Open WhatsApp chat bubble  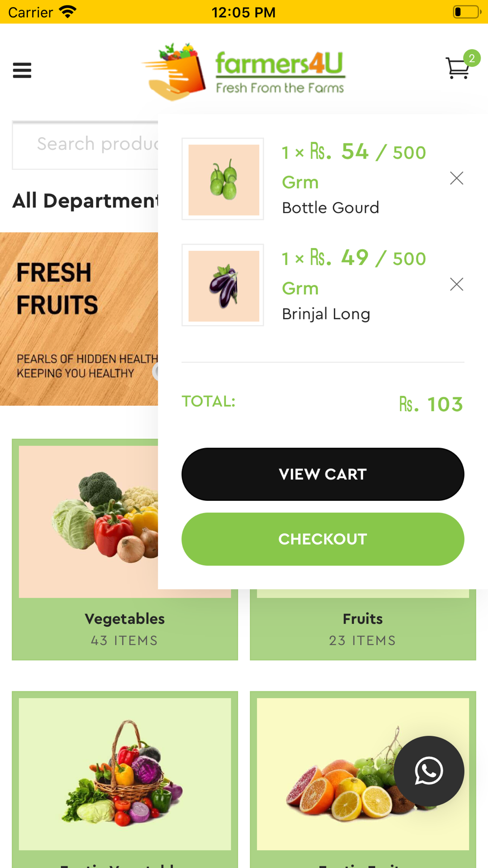(x=429, y=771)
